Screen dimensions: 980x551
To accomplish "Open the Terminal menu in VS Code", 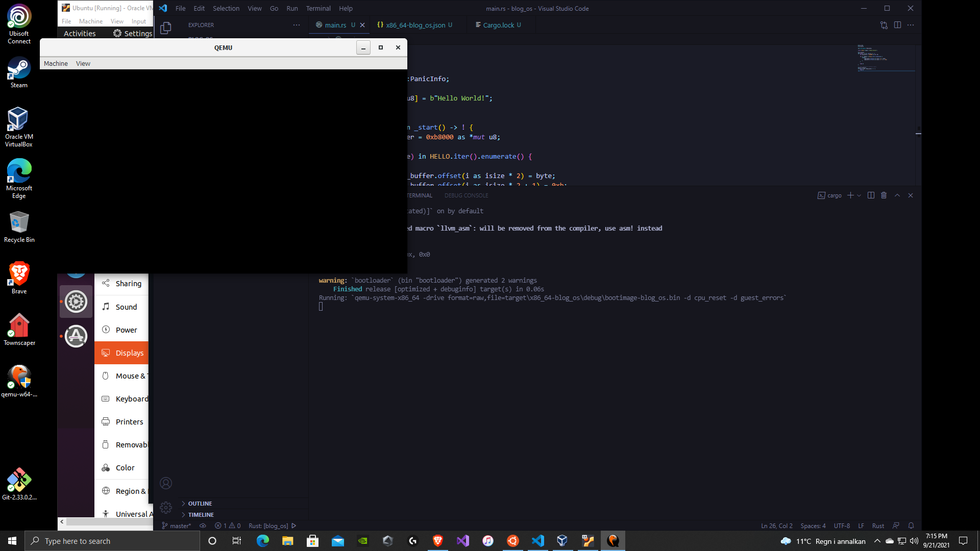I will tap(318, 9).
